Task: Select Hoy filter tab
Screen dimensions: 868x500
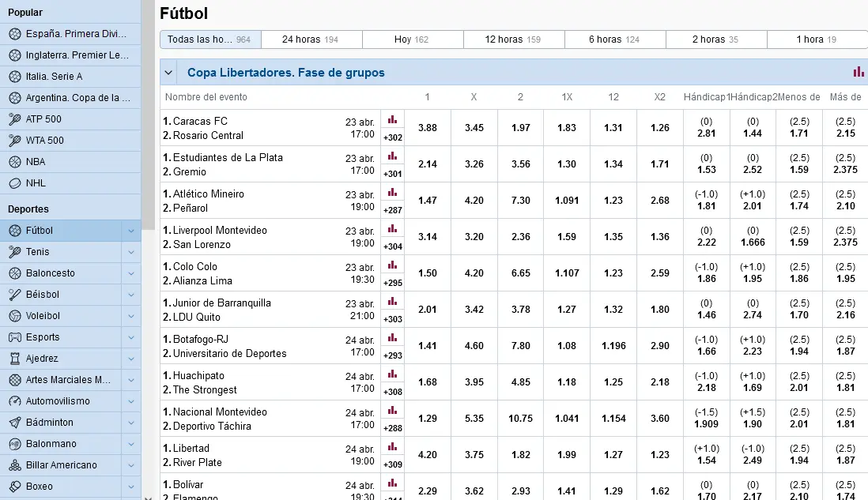Action: [413, 39]
